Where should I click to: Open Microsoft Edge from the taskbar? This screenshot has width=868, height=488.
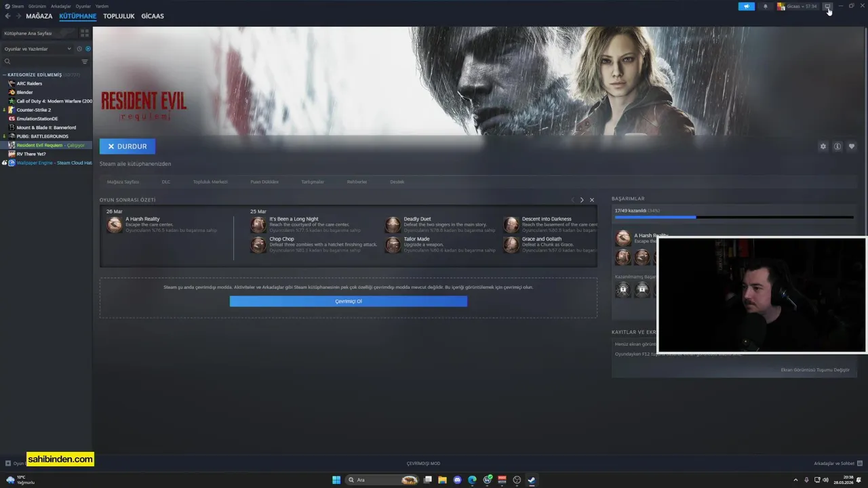tap(472, 480)
